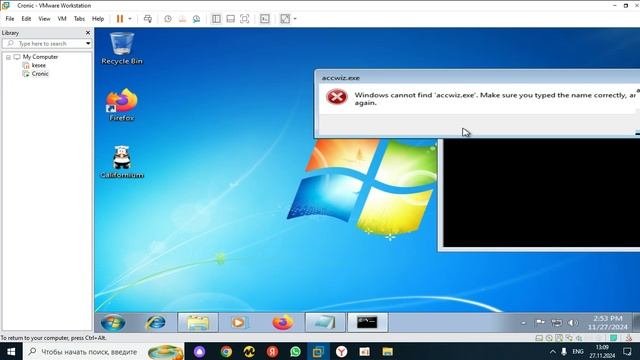Enter full screen mode
640x360 pixels.
244,19
